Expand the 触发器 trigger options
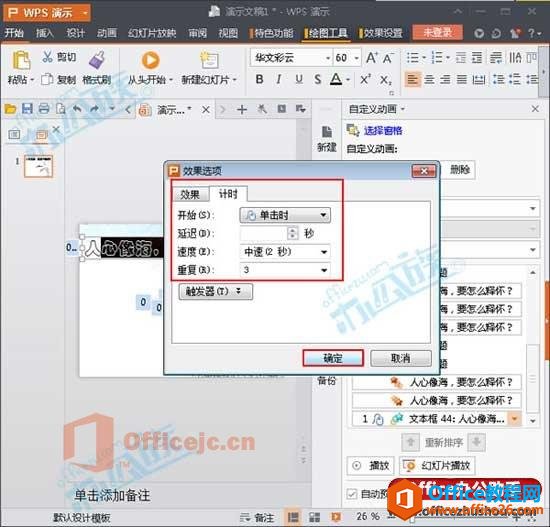Image resolution: width=550 pixels, height=527 pixels. (215, 292)
